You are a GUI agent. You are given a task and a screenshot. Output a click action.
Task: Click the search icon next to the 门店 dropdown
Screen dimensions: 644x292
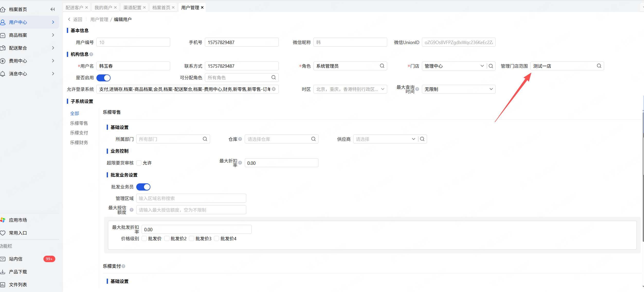tap(491, 66)
